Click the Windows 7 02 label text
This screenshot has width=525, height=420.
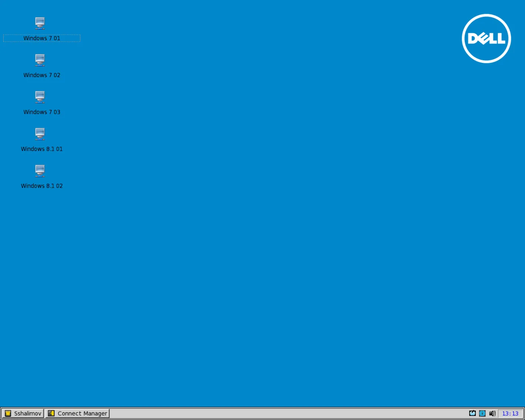click(x=42, y=75)
